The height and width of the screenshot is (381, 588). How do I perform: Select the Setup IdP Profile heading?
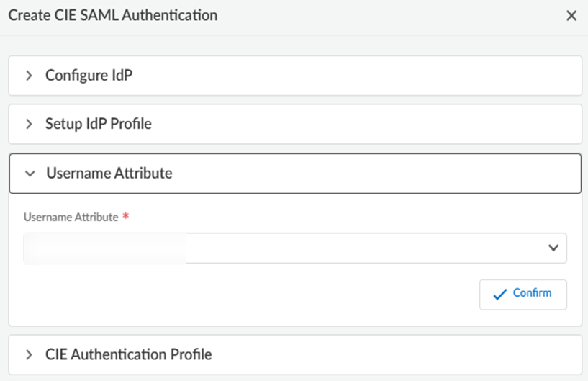[99, 124]
